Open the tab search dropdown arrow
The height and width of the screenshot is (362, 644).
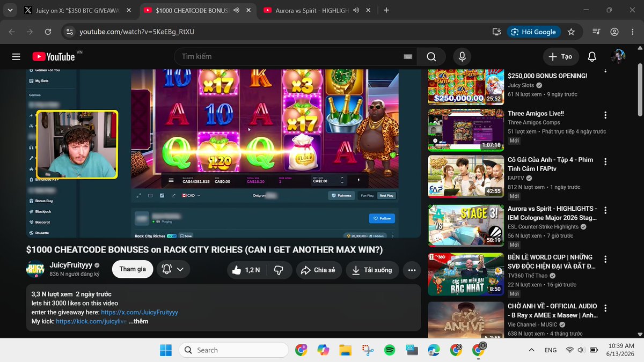point(10,10)
